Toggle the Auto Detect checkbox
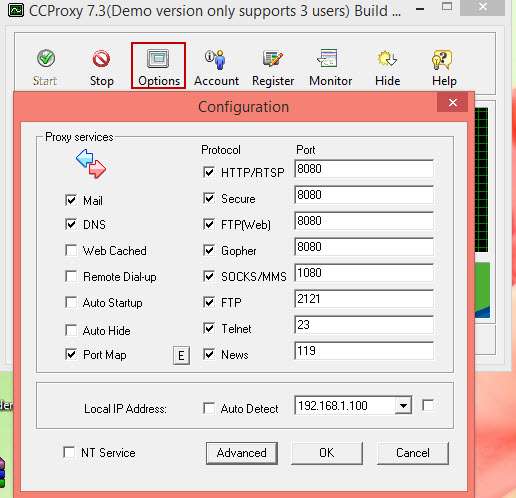Viewport: 516px width, 498px height. pos(209,408)
